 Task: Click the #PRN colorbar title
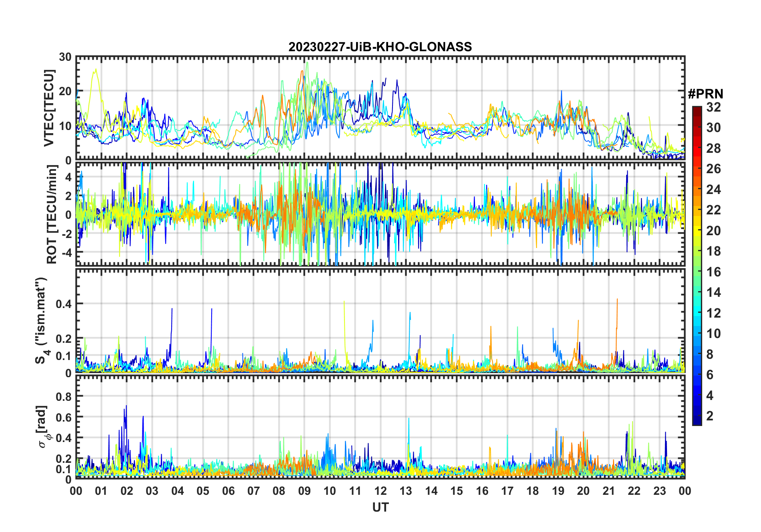pyautogui.click(x=705, y=94)
